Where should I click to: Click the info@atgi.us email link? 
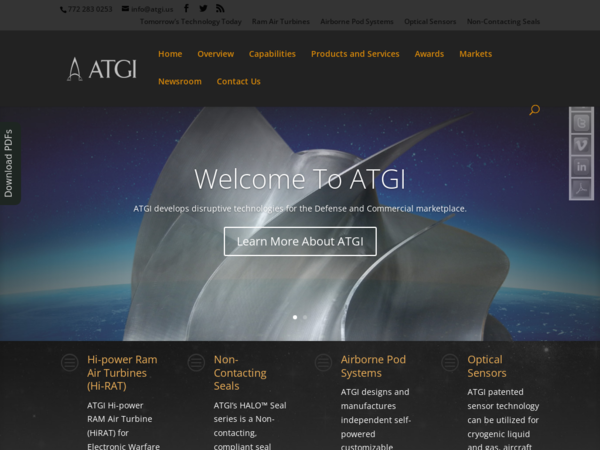click(x=148, y=9)
